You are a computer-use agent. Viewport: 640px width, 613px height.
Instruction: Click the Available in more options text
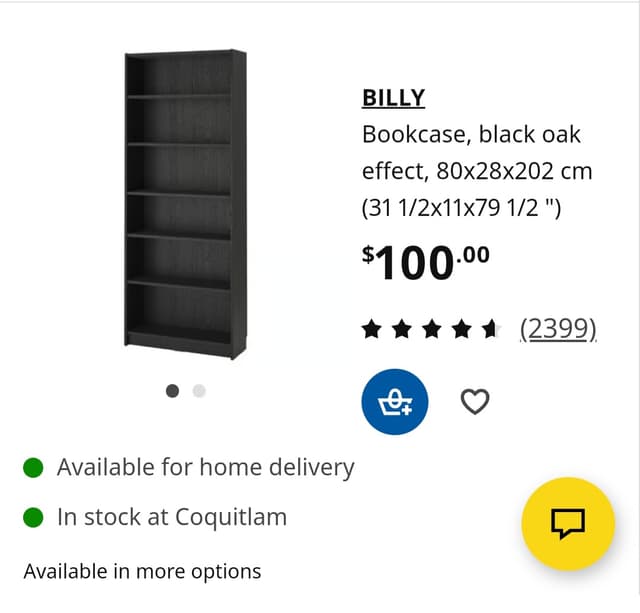142,571
